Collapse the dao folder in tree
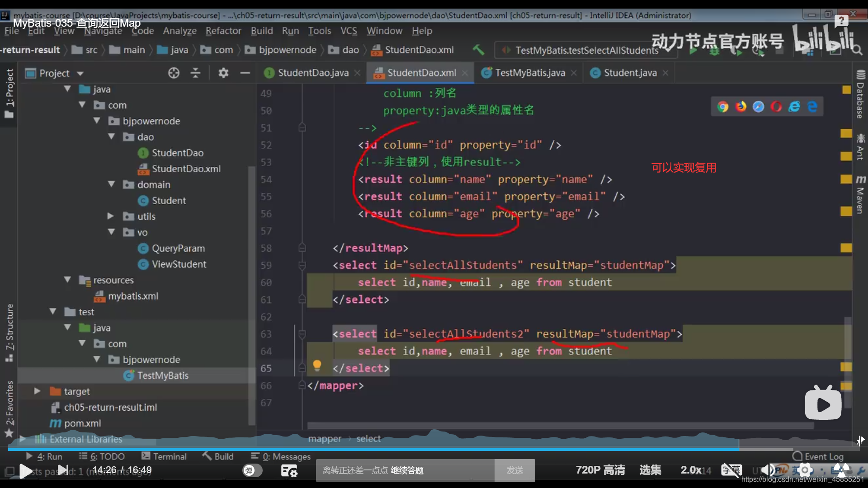 coord(112,136)
